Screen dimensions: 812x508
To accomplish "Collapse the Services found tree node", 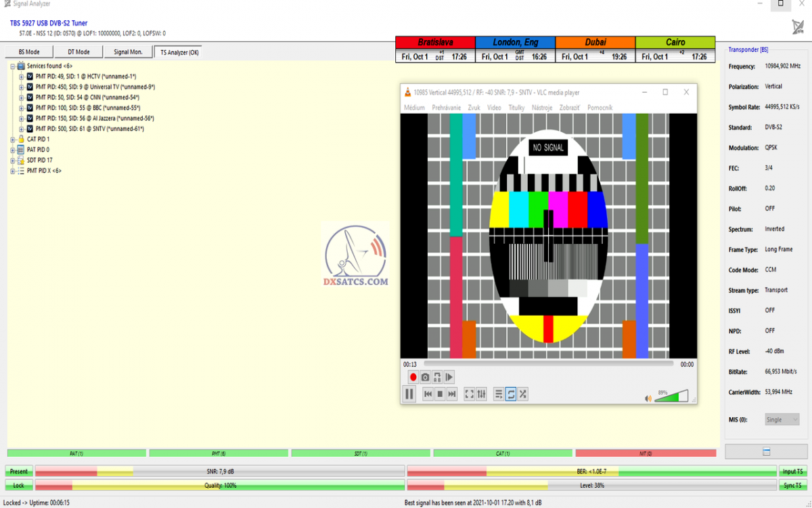I will [13, 66].
